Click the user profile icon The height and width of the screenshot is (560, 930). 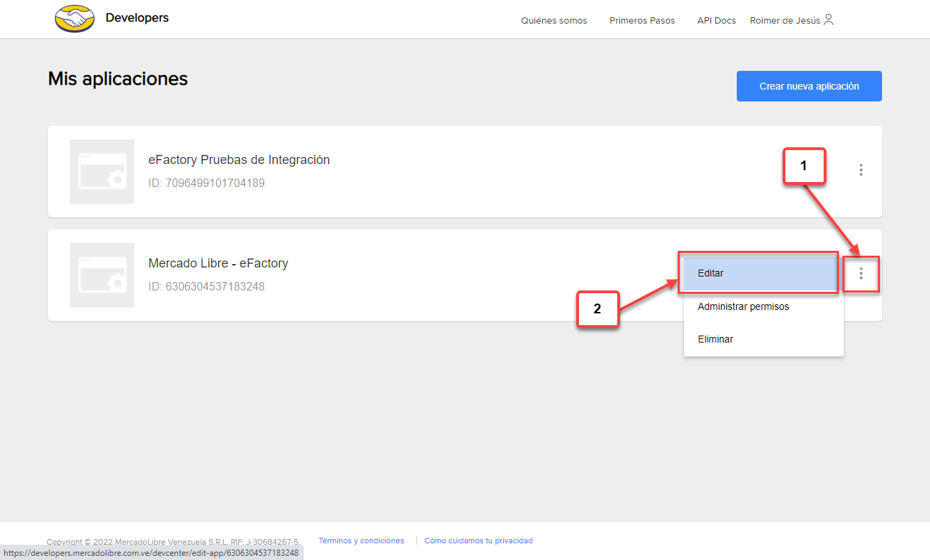(829, 20)
